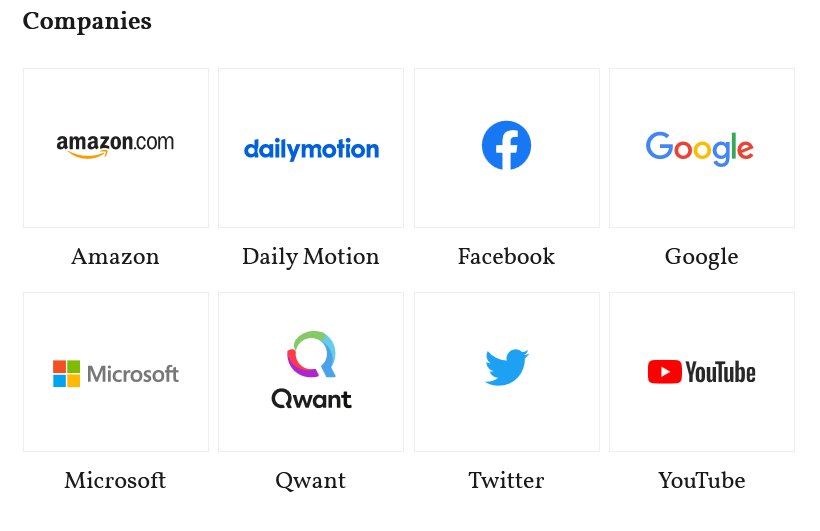Open the Amazon text link

pos(115,257)
